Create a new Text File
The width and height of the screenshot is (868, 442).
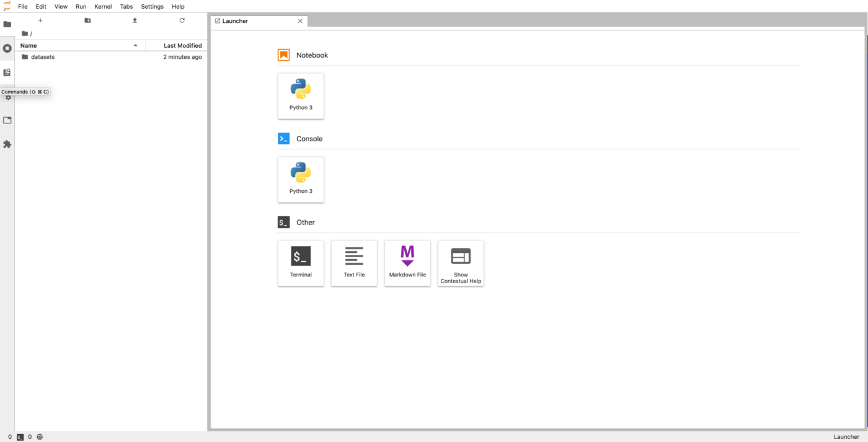[x=354, y=263]
